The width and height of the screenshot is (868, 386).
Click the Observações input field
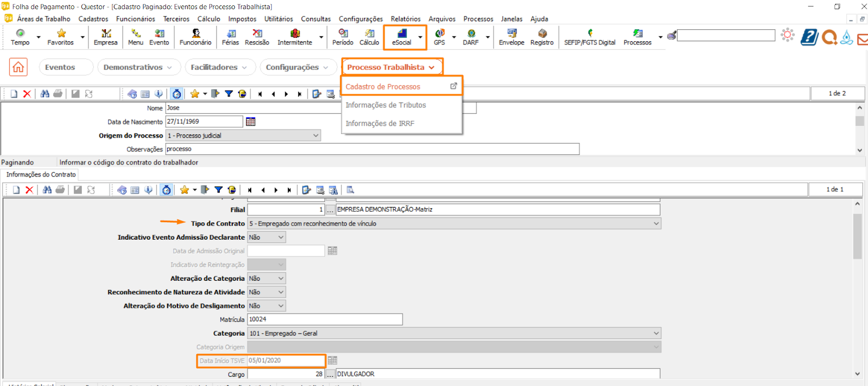pyautogui.click(x=372, y=149)
